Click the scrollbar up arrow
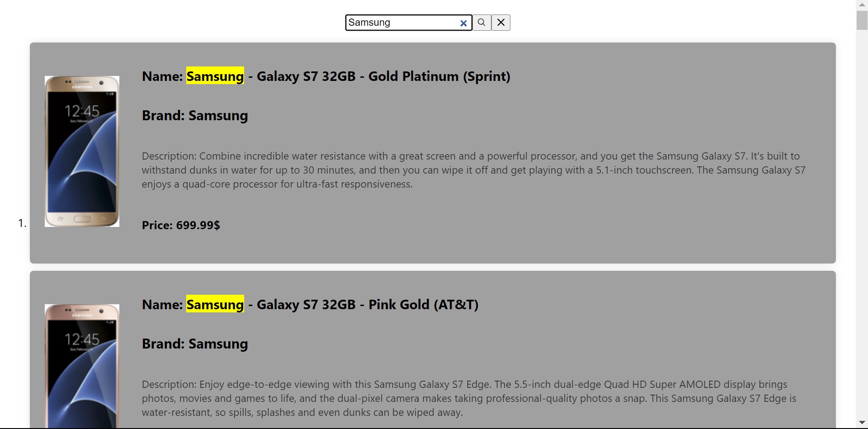 (862, 4)
